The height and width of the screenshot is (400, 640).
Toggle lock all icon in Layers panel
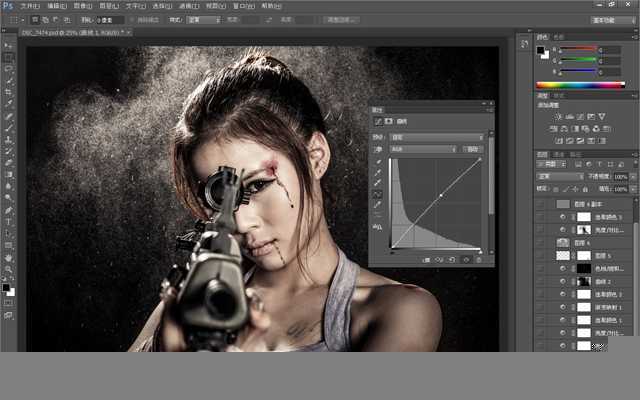click(x=585, y=189)
